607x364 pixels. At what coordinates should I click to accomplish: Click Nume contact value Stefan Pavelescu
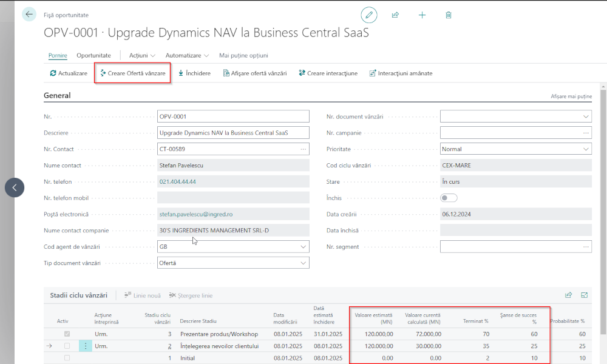[x=233, y=165]
